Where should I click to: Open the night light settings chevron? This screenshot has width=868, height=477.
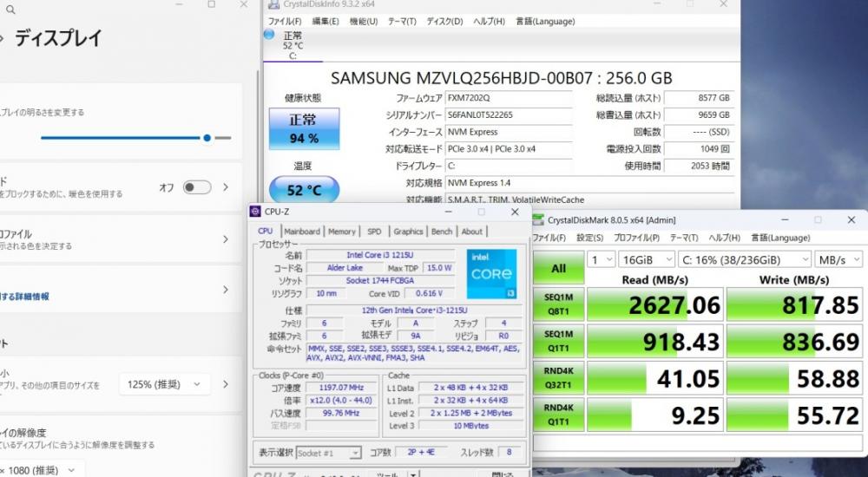point(226,187)
